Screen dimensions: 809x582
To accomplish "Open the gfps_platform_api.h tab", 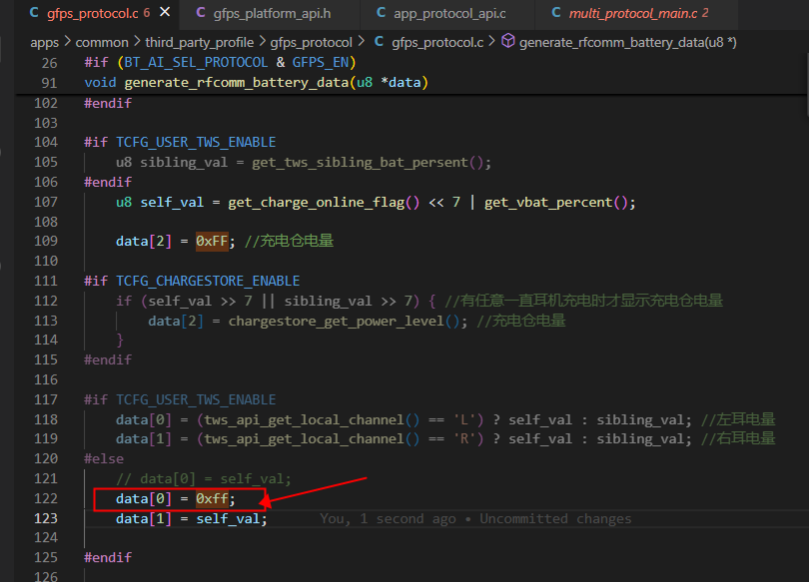I will coord(272,13).
